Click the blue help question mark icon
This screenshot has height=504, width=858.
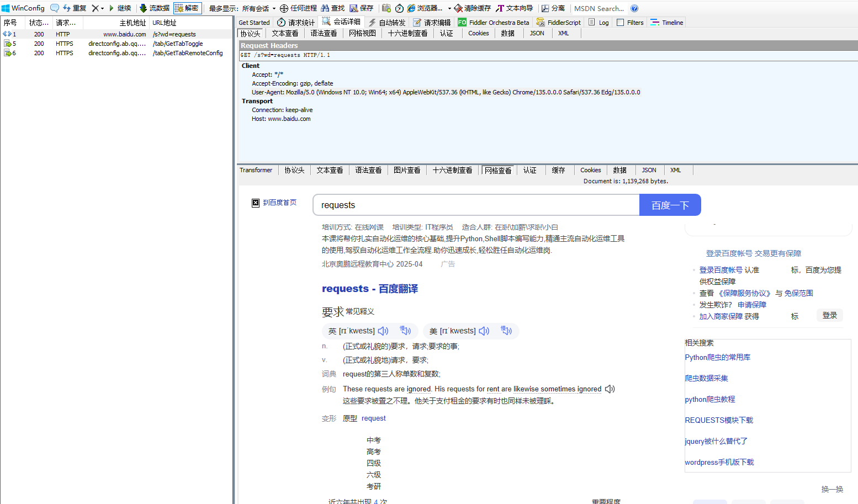(634, 8)
